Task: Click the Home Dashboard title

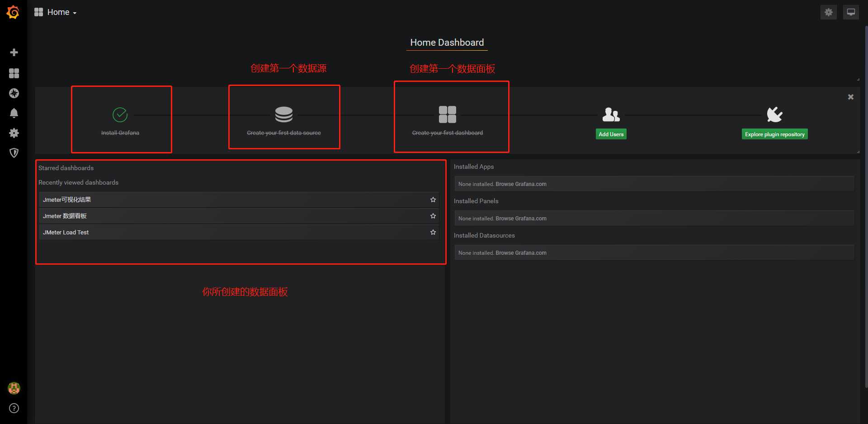Action: 447,43
